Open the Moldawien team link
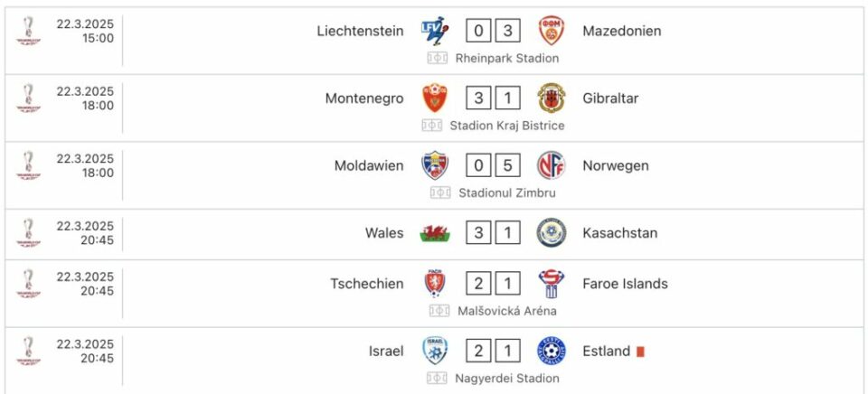868x394 pixels. (369, 165)
